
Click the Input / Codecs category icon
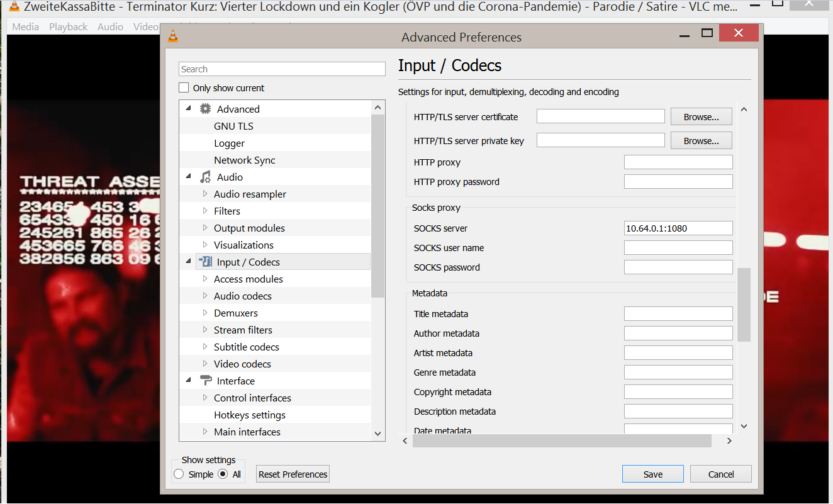pyautogui.click(x=205, y=262)
